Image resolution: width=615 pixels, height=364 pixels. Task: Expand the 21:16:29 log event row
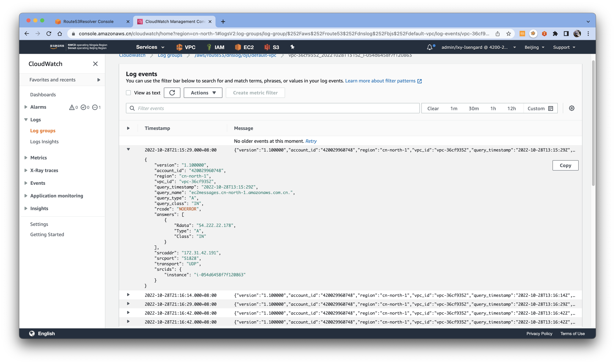tap(128, 304)
